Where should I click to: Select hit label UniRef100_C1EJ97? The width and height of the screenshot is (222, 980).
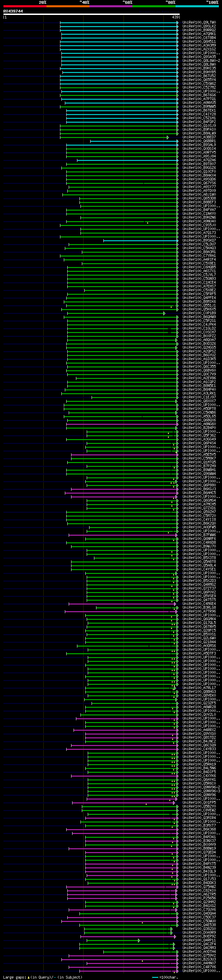click(199, 397)
